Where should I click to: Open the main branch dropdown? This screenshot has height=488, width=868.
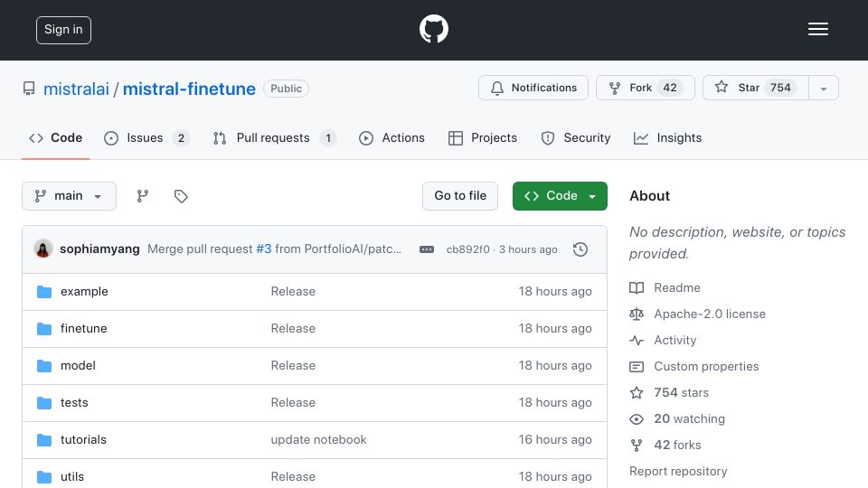[x=70, y=196]
